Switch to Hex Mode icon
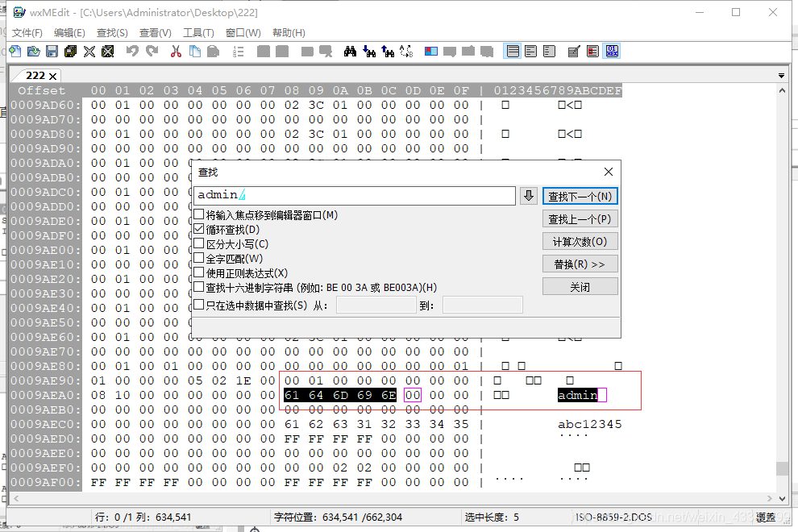Viewport: 798px width, 532px height. pyautogui.click(x=612, y=52)
